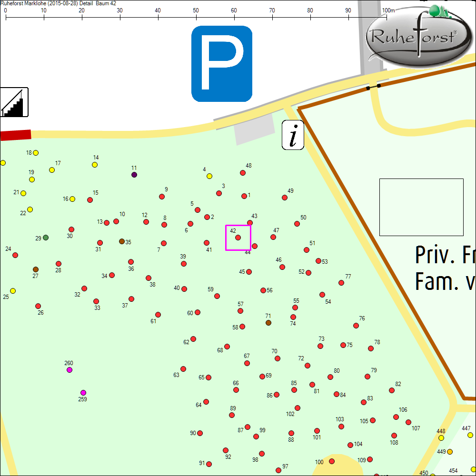The height and width of the screenshot is (476, 476).
Task: Click the red barrier on the path
Action: pos(16,135)
